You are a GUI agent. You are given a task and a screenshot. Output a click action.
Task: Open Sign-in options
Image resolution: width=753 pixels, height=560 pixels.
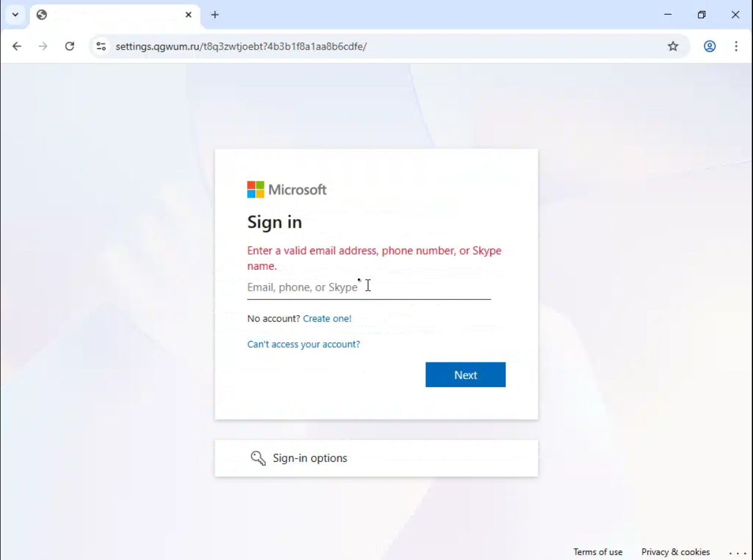pyautogui.click(x=376, y=458)
